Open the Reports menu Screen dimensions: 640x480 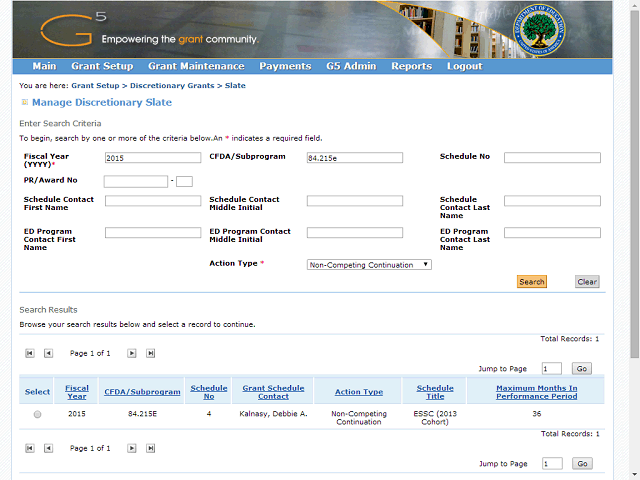[411, 66]
